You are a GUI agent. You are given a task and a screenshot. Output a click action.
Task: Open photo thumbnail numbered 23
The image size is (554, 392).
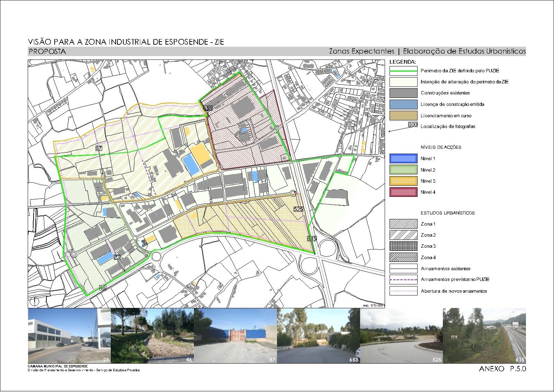tap(69, 336)
